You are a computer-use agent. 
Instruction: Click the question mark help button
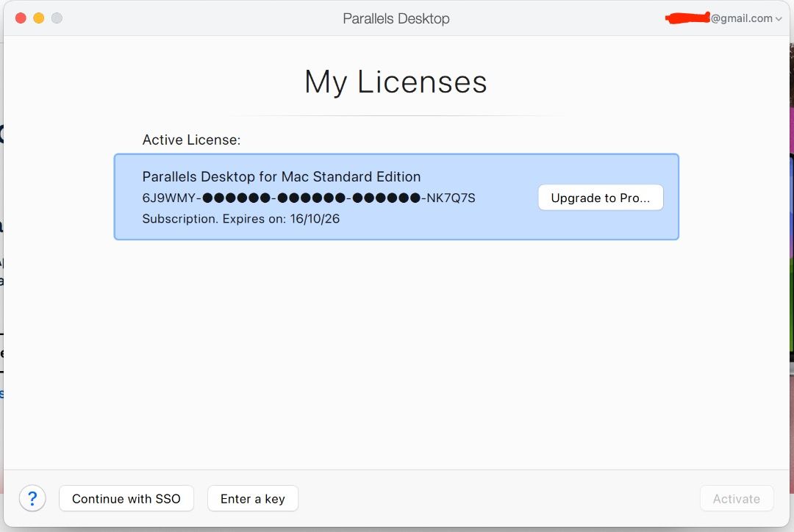32,499
